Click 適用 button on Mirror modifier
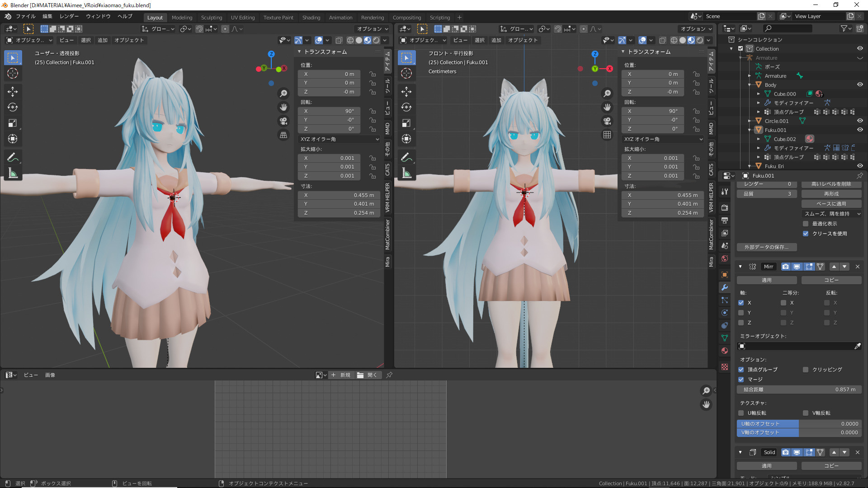The height and width of the screenshot is (488, 868). (767, 281)
